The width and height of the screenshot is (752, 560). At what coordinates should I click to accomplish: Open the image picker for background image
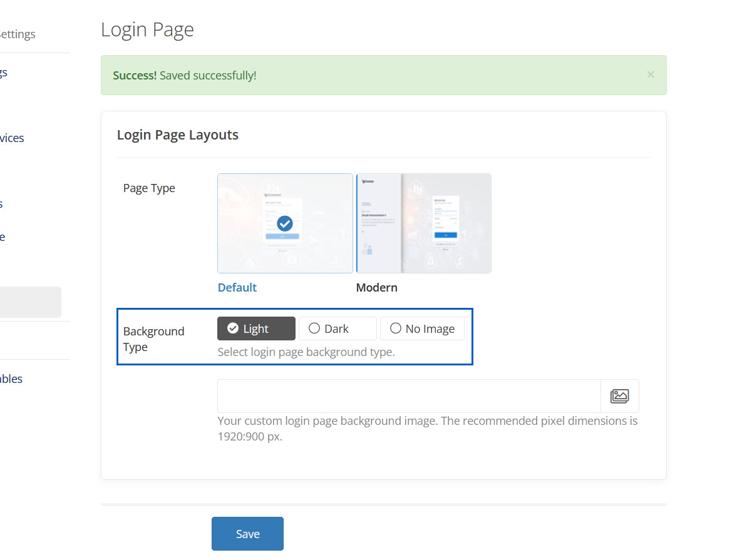coord(619,396)
